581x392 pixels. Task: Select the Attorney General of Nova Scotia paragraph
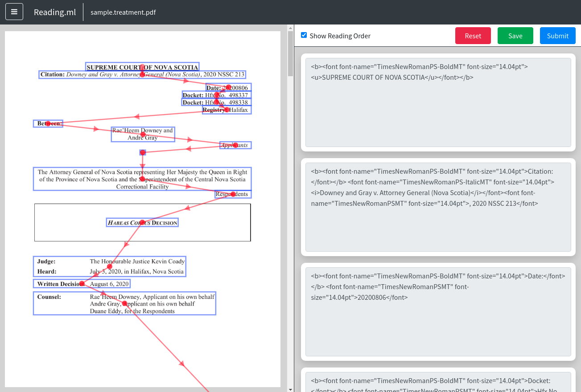point(142,179)
